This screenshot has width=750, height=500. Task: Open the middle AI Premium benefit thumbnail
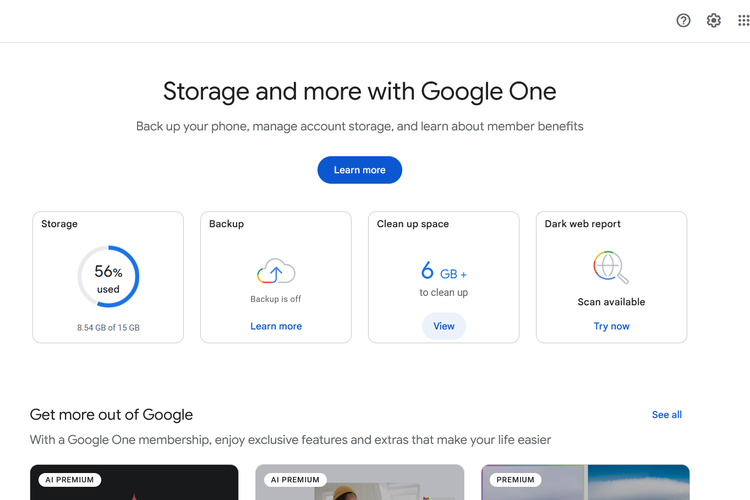[x=359, y=482]
